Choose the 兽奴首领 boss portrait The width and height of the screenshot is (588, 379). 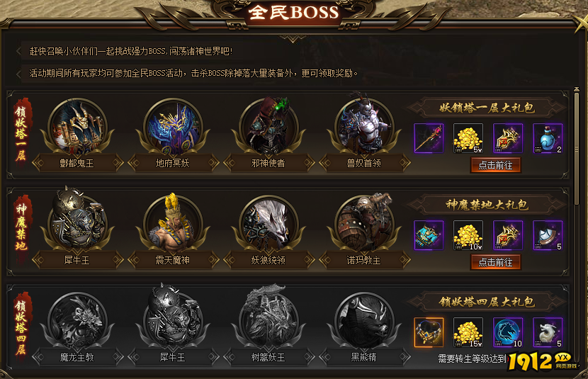(x=364, y=128)
